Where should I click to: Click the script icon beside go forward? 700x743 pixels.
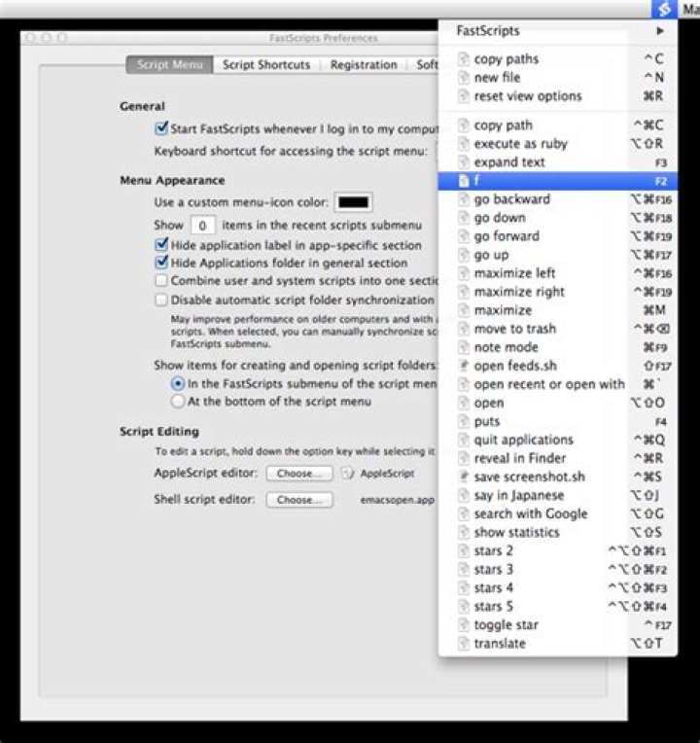(464, 236)
